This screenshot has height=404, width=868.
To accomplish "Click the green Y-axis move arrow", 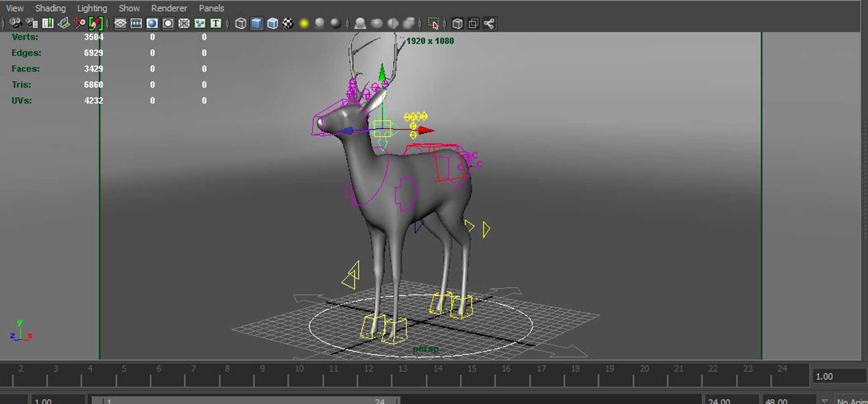I will pos(382,72).
